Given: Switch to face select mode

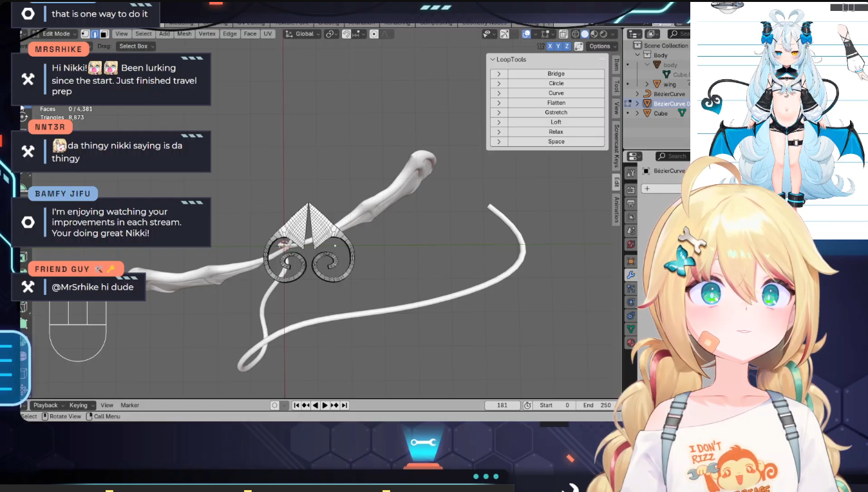Looking at the screenshot, I should pos(104,34).
